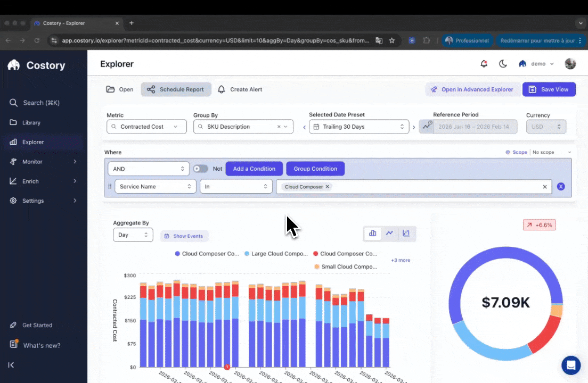
Task: Open in Advanced Explorer
Action: pos(472,89)
